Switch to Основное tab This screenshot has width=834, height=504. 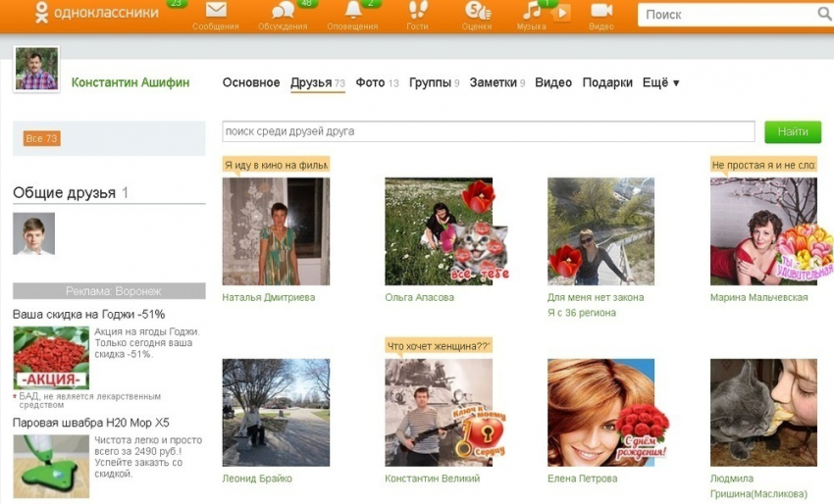(x=251, y=82)
